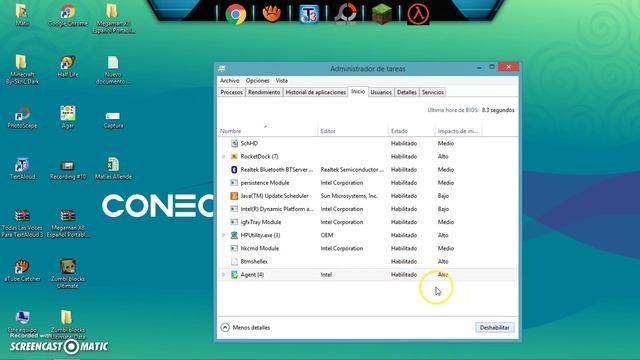Select the Btmshellex startup entry
The image size is (640, 360).
[368, 261]
